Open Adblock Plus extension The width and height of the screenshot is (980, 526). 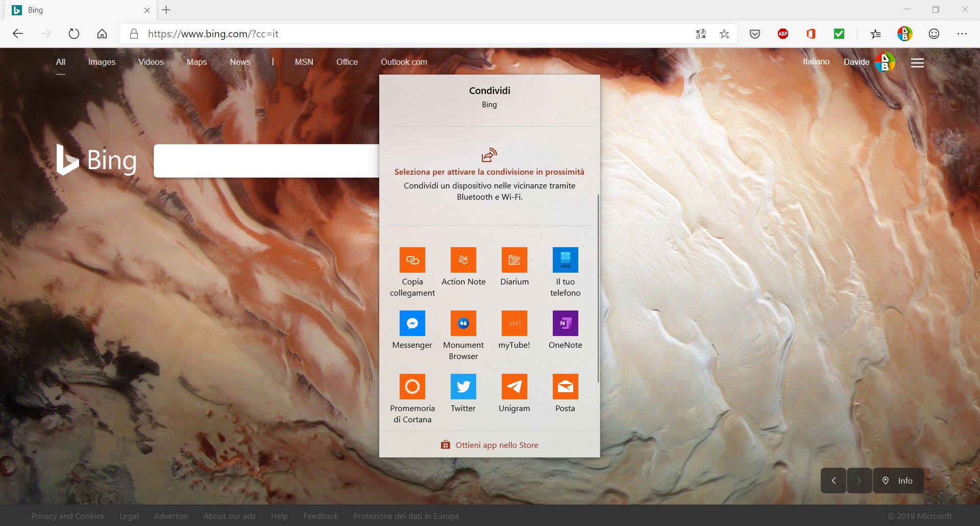coord(783,34)
